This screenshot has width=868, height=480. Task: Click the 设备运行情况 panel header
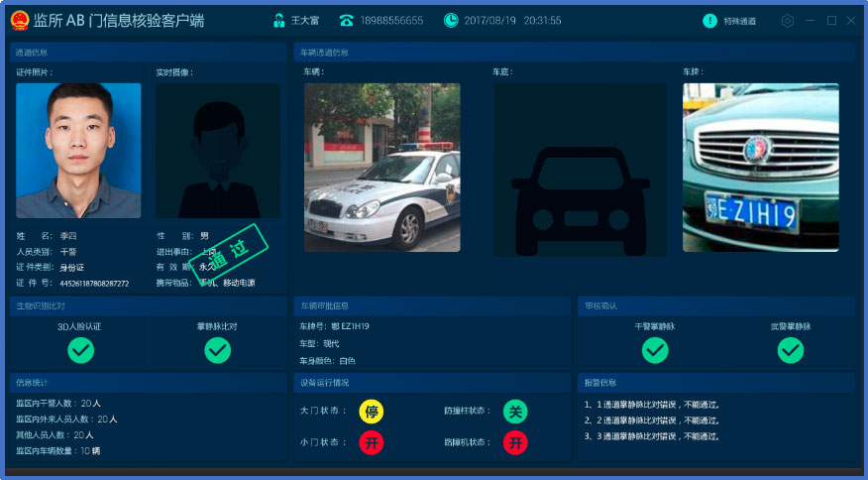tap(432, 383)
